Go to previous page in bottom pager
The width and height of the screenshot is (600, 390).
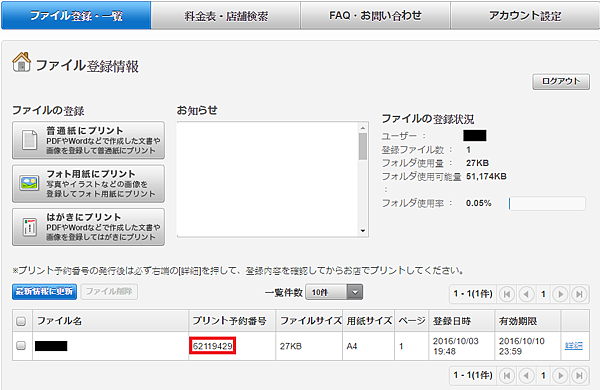(527, 375)
